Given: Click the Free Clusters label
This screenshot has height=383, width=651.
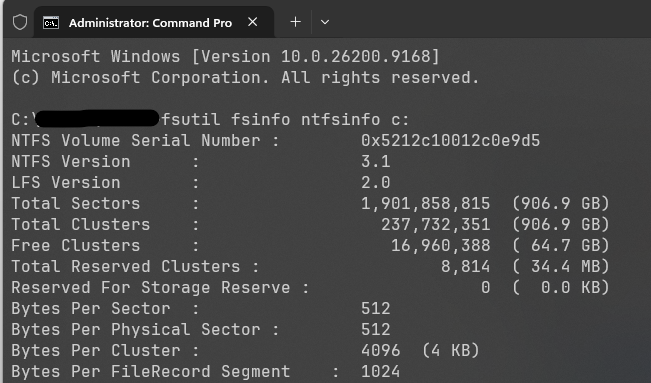Looking at the screenshot, I should [x=76, y=246].
